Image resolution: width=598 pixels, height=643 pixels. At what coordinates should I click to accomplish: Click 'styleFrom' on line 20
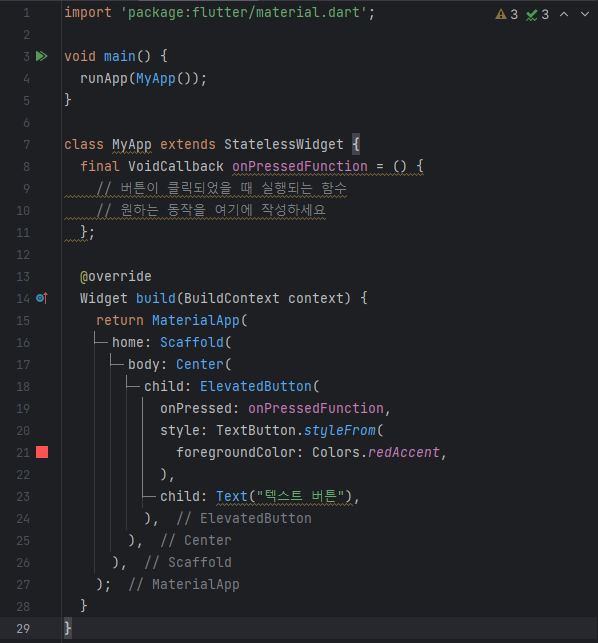pos(340,430)
